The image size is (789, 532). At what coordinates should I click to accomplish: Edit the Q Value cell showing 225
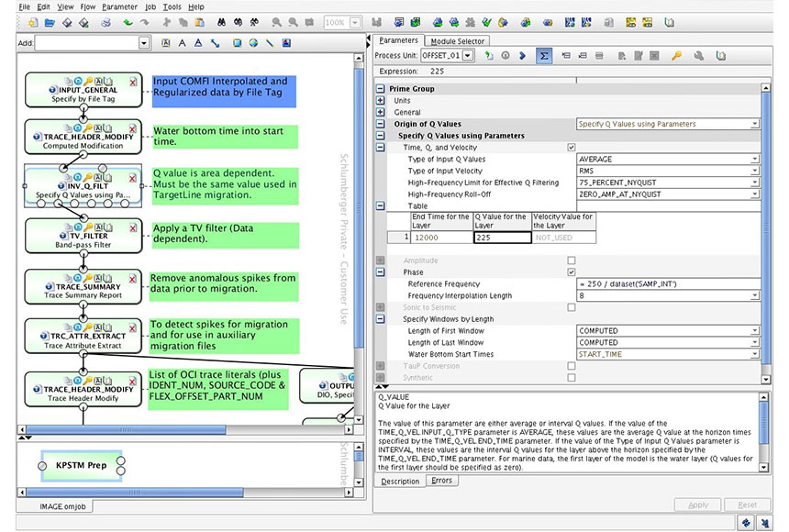(500, 236)
